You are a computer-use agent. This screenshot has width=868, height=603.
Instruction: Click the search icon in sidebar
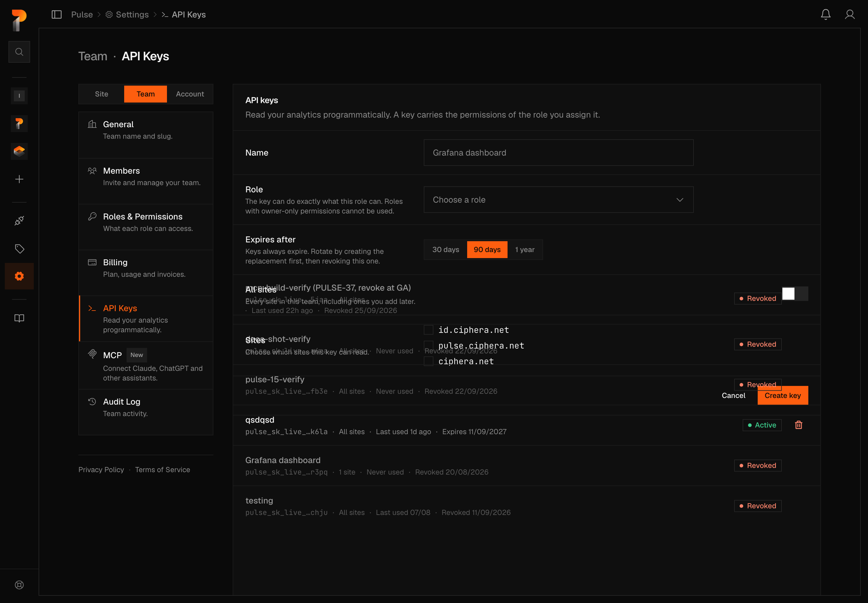tap(19, 52)
